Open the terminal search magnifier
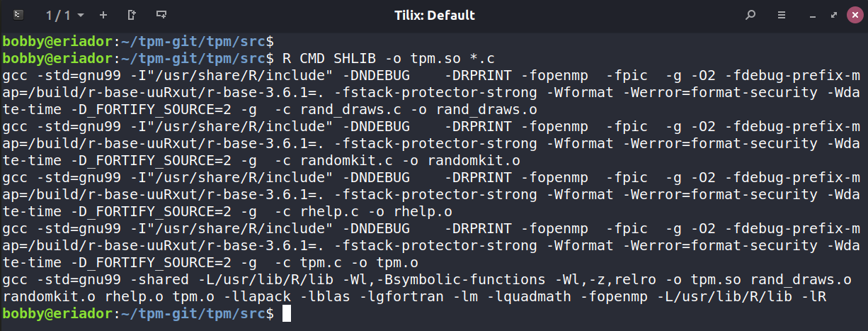The image size is (868, 331). (750, 15)
